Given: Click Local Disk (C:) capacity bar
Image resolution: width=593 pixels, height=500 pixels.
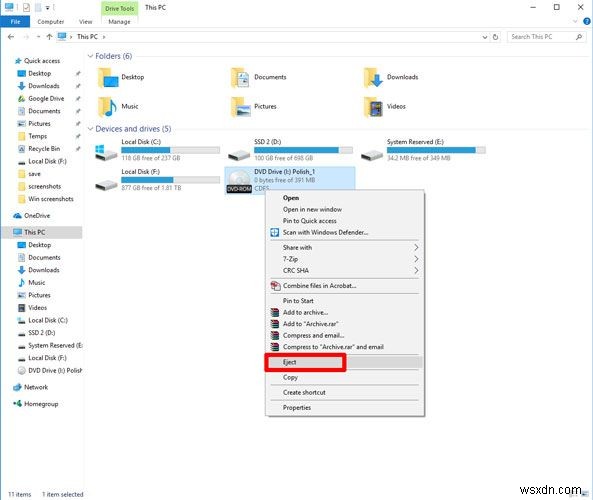Looking at the screenshot, I should tap(170, 150).
